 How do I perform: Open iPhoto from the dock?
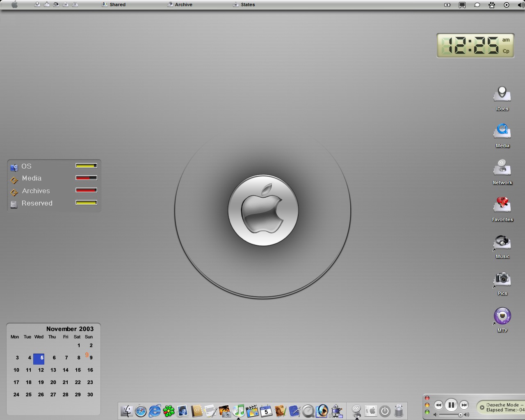coord(224,411)
